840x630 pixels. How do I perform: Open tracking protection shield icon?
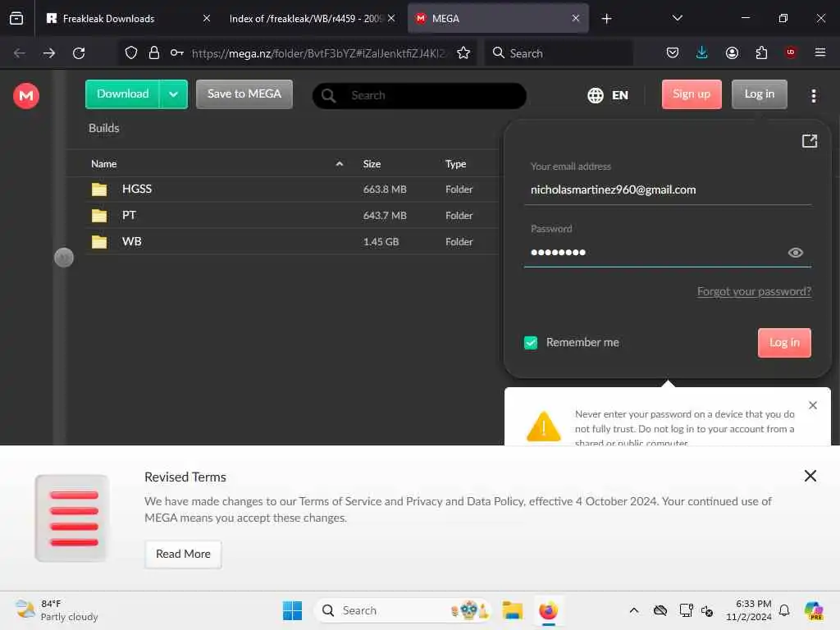131,53
